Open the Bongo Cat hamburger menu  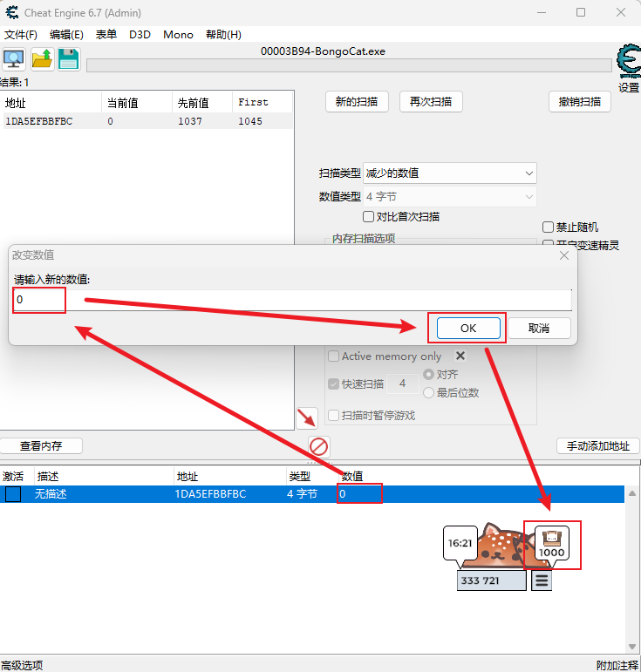pos(542,580)
